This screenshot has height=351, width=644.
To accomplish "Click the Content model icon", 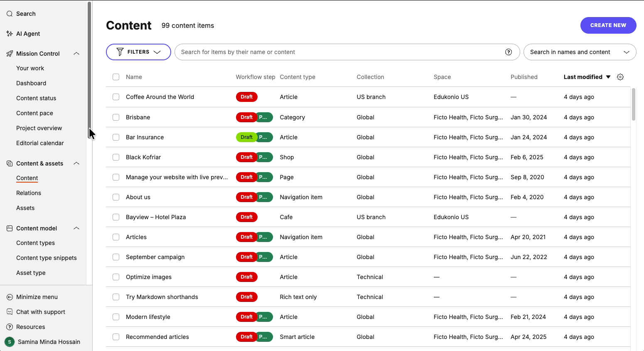I will pos(10,228).
